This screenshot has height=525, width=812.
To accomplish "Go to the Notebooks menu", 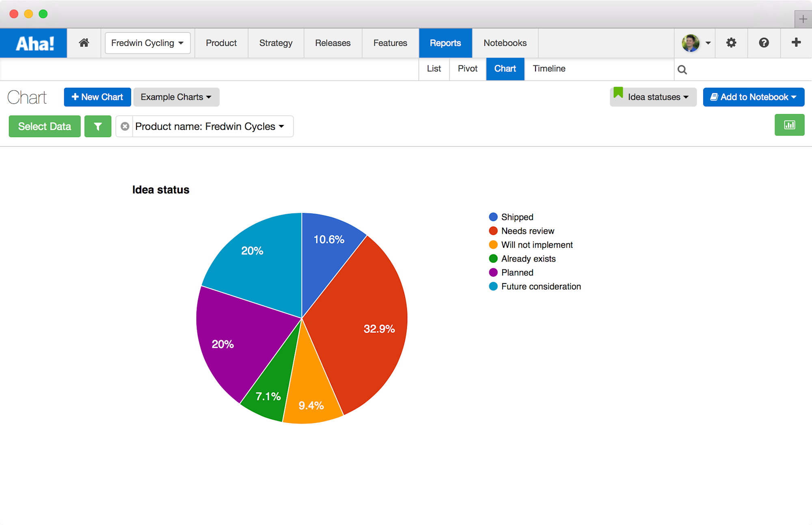I will click(505, 43).
